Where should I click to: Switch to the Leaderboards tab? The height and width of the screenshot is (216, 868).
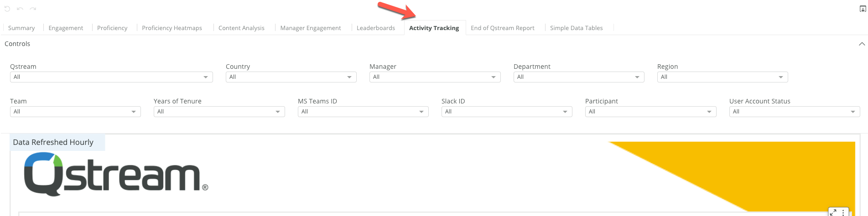point(376,28)
